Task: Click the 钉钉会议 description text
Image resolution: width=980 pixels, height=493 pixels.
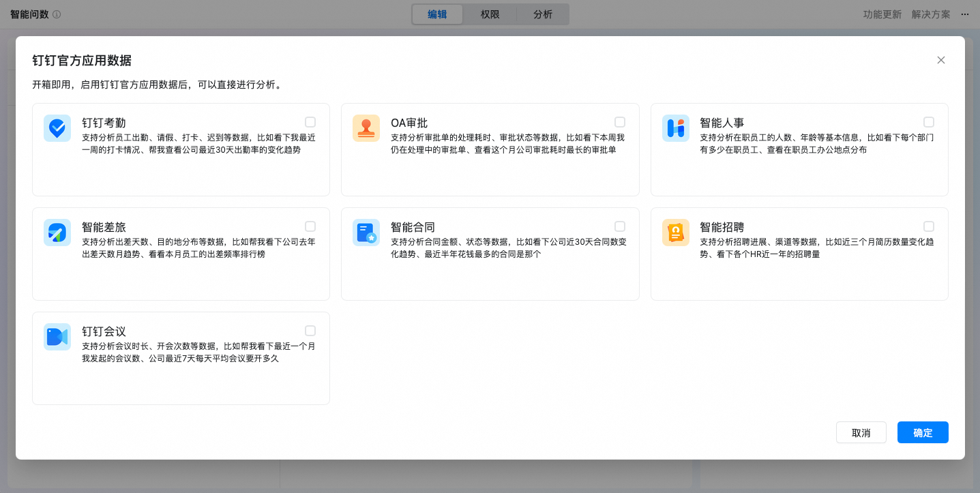Action: coord(198,353)
